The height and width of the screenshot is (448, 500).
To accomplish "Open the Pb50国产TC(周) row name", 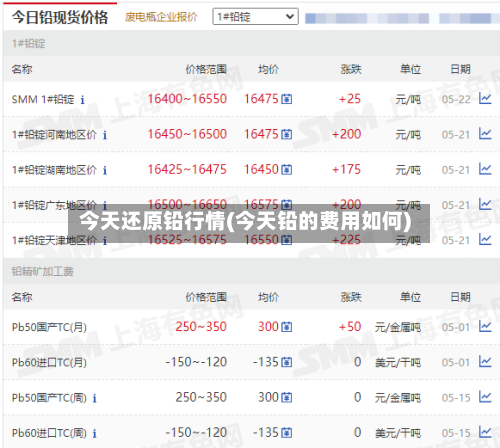I will (49, 398).
